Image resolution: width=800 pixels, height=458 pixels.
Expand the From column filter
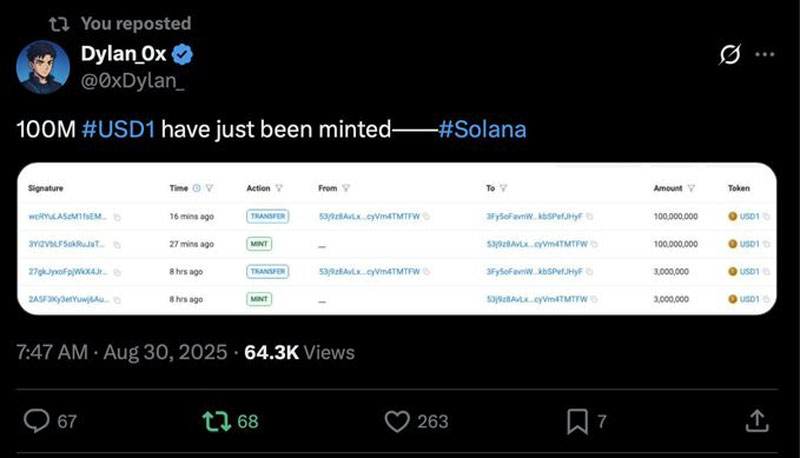click(x=346, y=188)
